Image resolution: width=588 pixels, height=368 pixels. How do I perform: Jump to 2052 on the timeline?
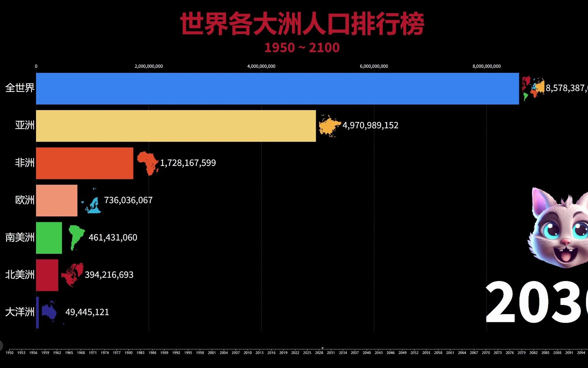point(414,353)
